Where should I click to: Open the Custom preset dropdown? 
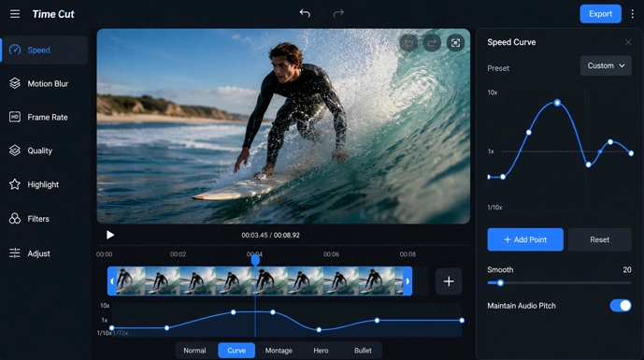[606, 65]
